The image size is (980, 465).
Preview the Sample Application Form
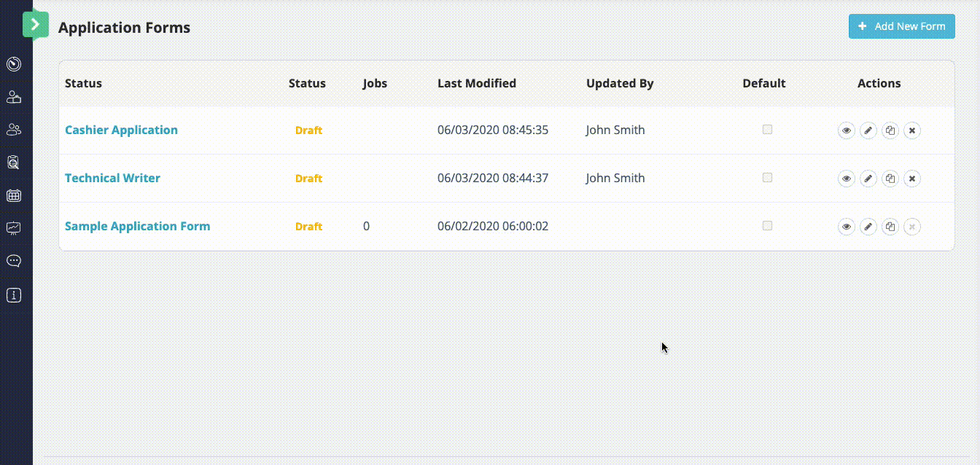pos(846,227)
